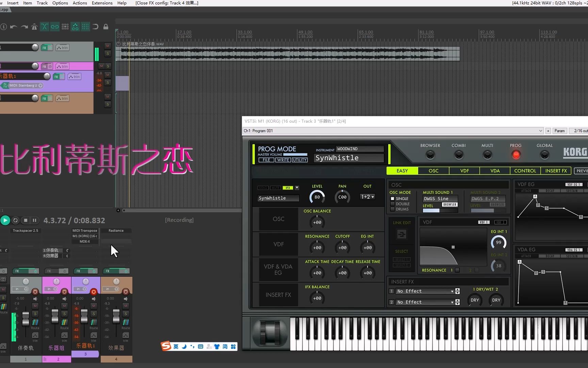Viewport: 588px width, 368px height.
Task: Solo 乐器组 in mixer
Action: point(64,314)
